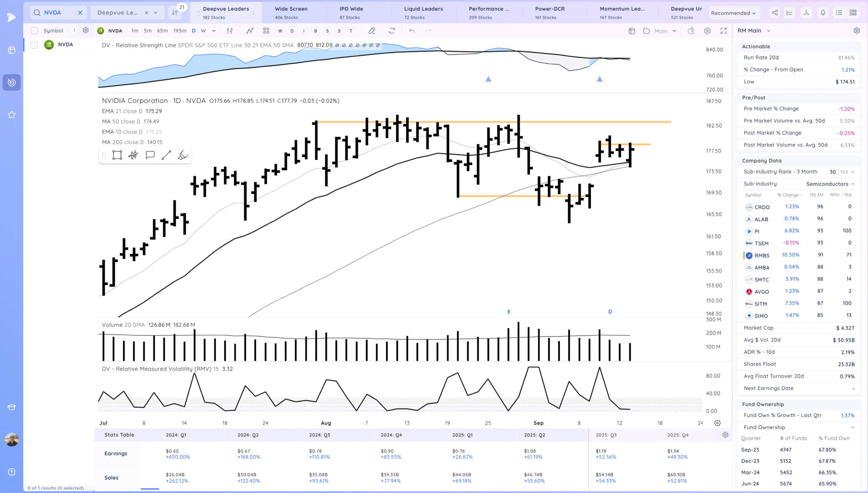
Task: Click the eraser drawing icon in chart toolbar
Action: [x=372, y=31]
